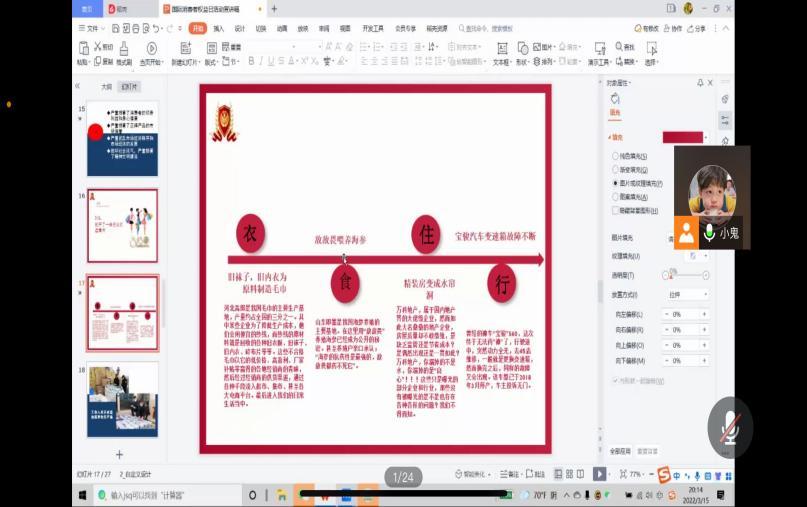The height and width of the screenshot is (507, 807).
Task: Insert a Text Box (文本框) from ribbon
Action: pos(501,48)
